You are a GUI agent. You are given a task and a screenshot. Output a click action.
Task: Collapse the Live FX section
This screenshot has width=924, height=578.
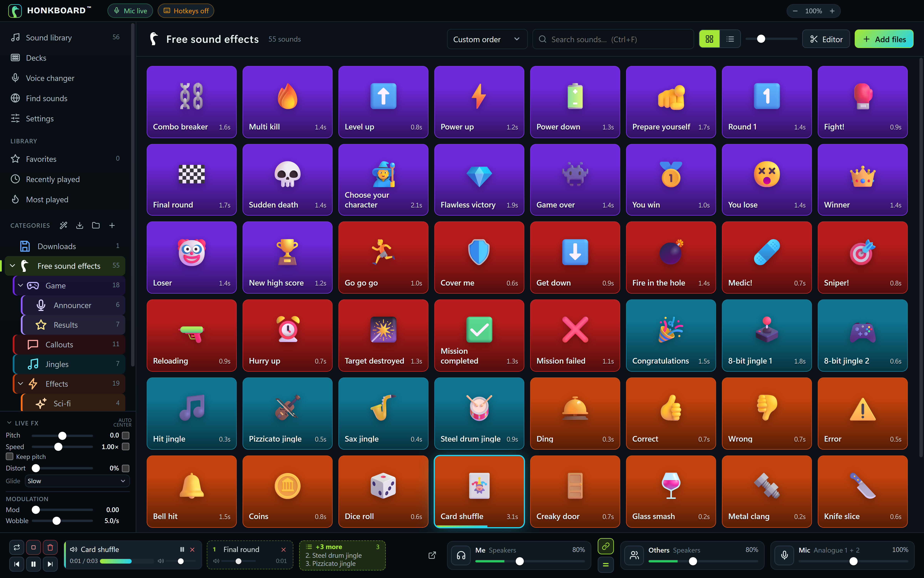9,423
